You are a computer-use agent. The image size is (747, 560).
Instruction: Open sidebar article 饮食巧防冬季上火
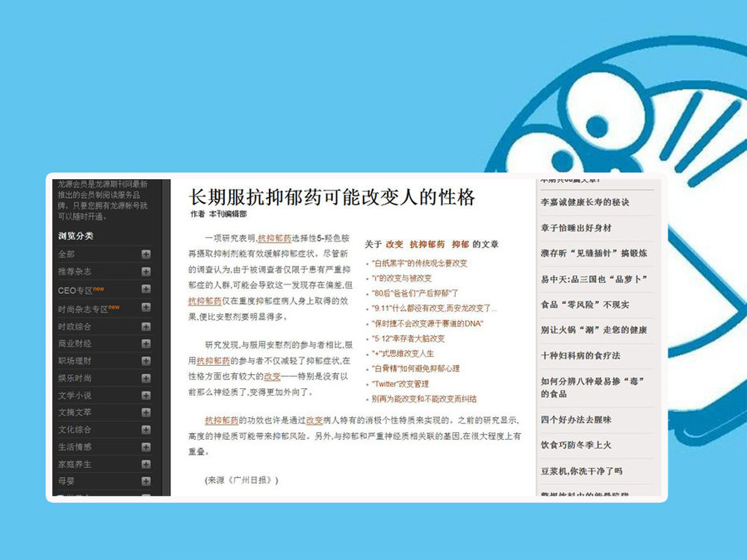coord(576,445)
